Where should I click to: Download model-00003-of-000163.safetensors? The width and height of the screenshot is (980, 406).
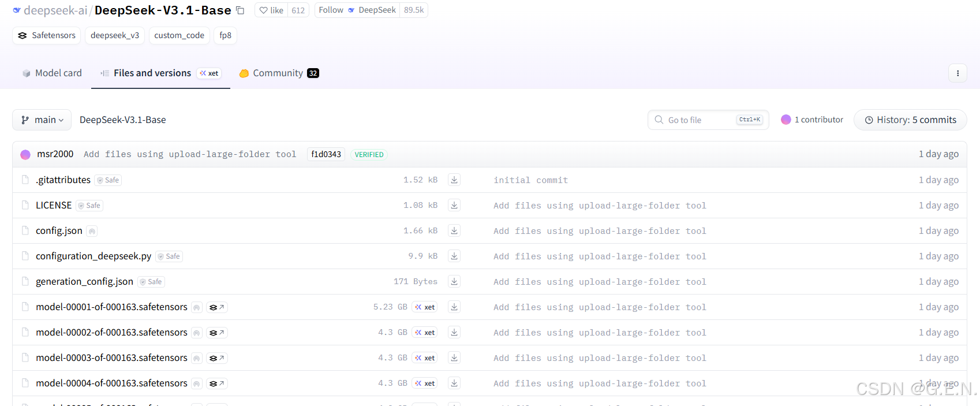click(454, 358)
